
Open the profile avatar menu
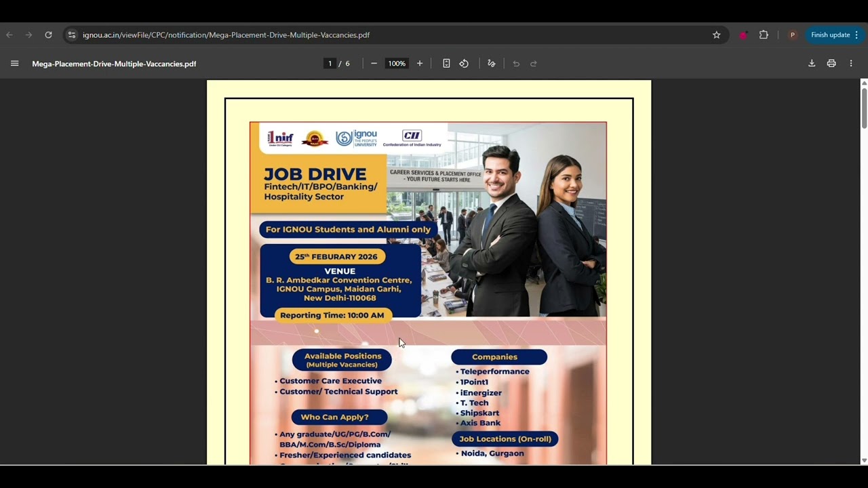click(792, 35)
